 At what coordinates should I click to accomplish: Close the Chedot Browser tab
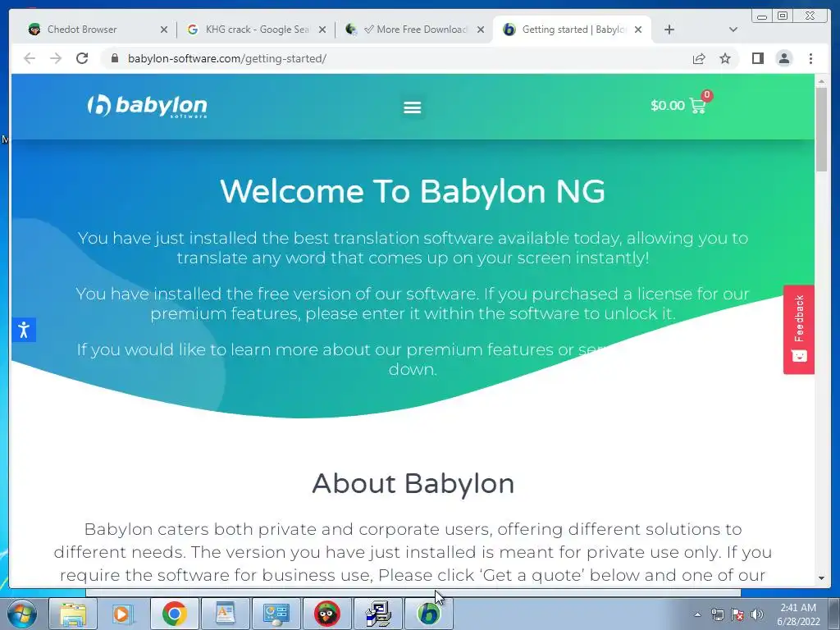coord(164,30)
